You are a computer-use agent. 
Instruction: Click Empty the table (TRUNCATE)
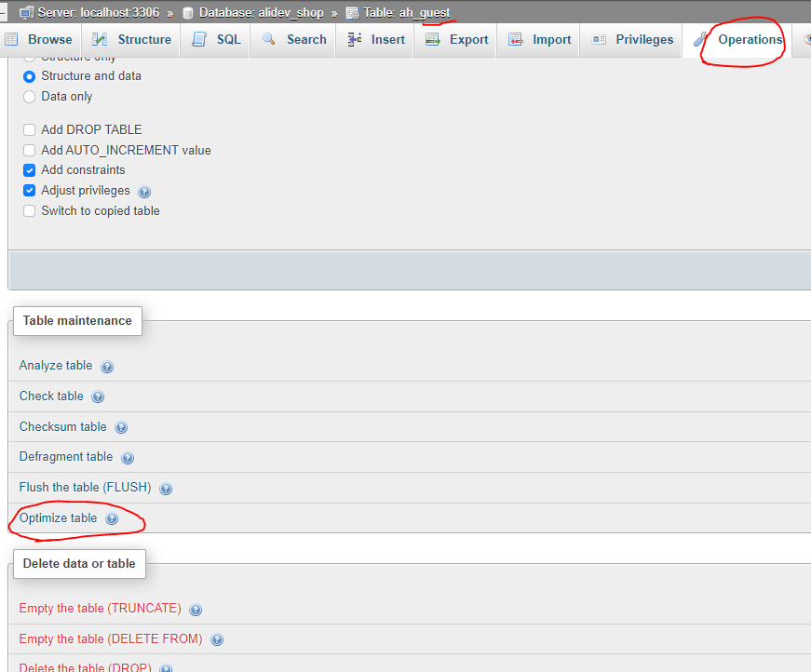coord(101,609)
